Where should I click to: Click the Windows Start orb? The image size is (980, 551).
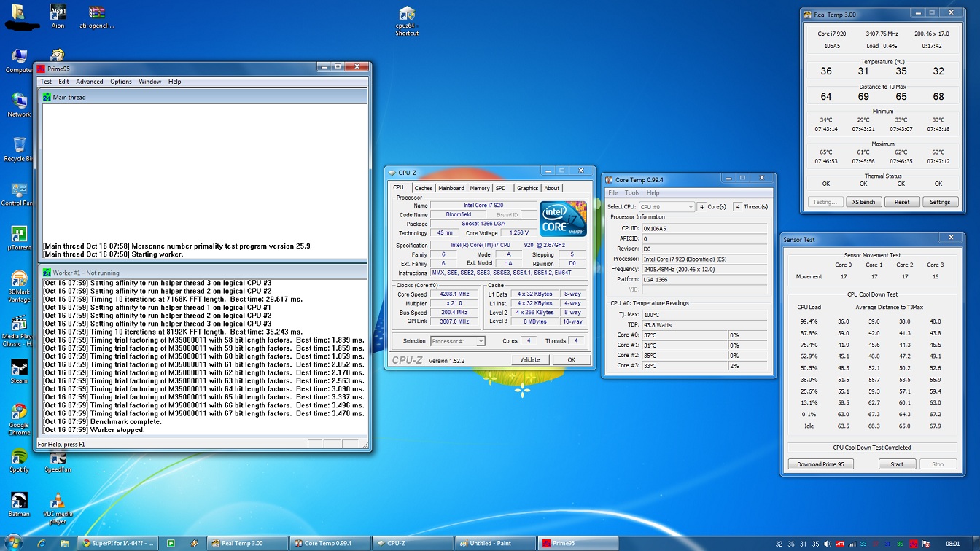(13, 543)
